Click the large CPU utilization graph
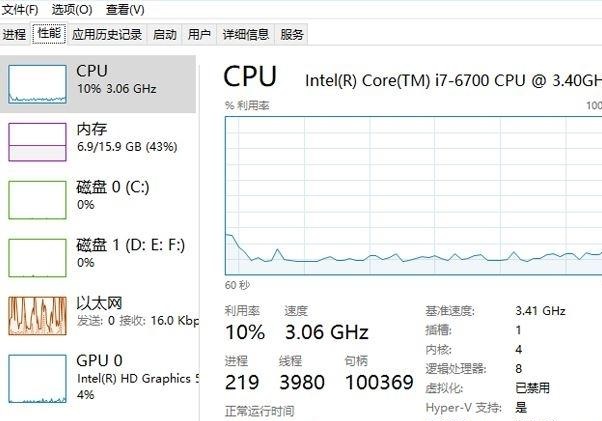The image size is (602, 421). [x=413, y=196]
